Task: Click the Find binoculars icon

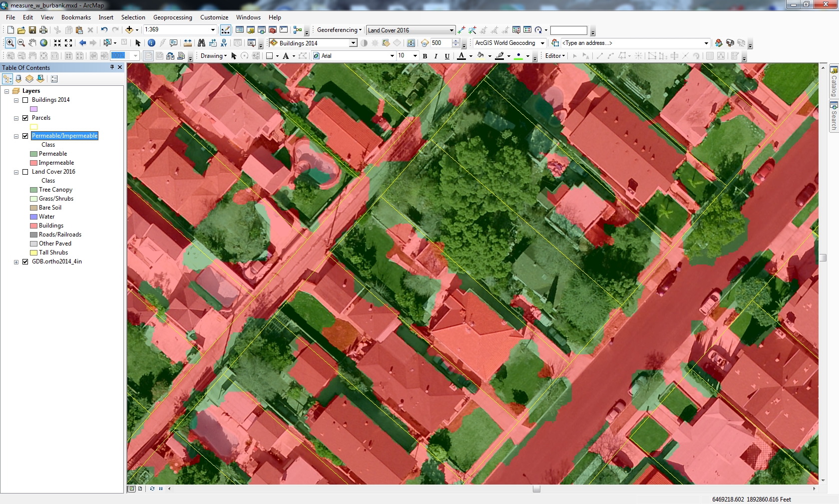Action: point(201,43)
